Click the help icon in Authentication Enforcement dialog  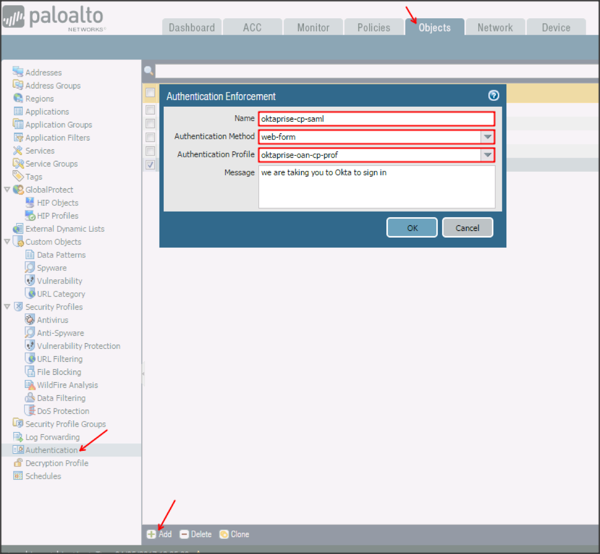tap(493, 96)
